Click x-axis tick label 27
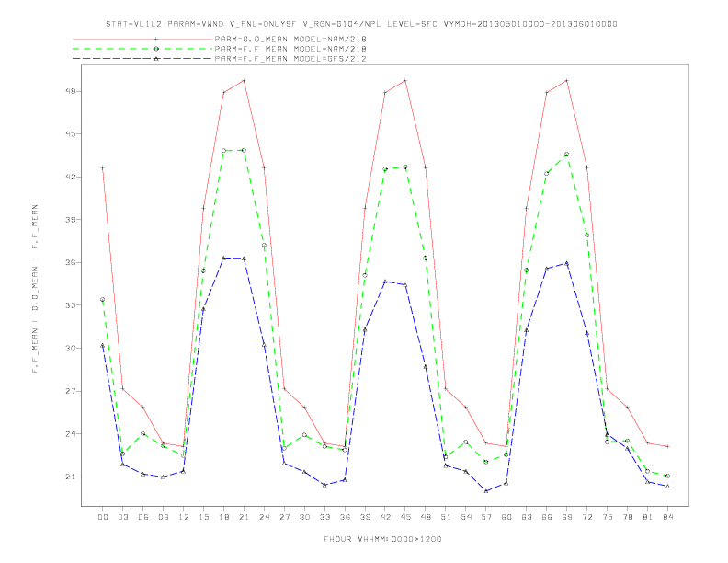Image resolution: width=728 pixels, height=563 pixels. tap(284, 517)
